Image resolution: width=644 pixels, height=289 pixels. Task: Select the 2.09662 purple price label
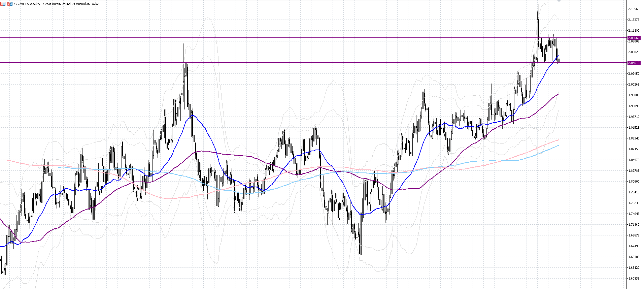[634, 38]
